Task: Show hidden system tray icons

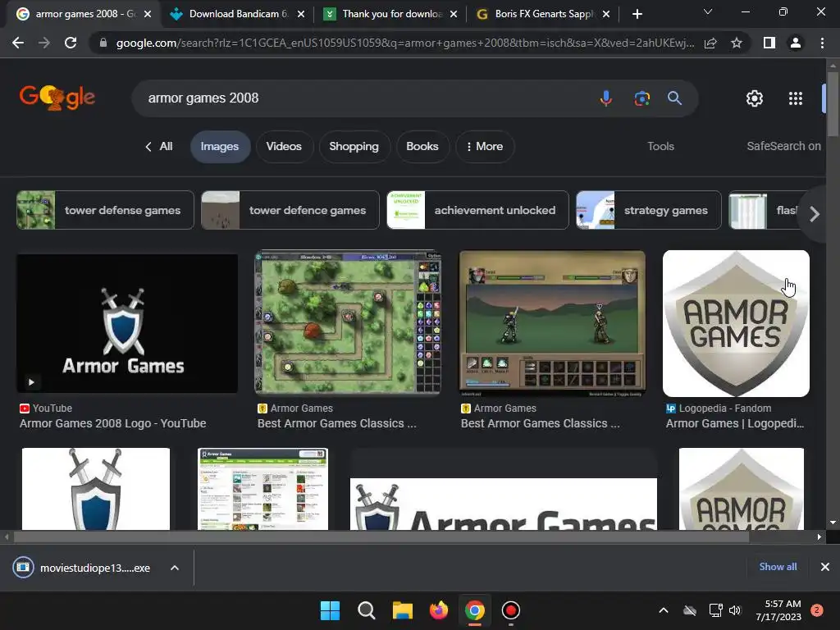Action: (x=663, y=610)
